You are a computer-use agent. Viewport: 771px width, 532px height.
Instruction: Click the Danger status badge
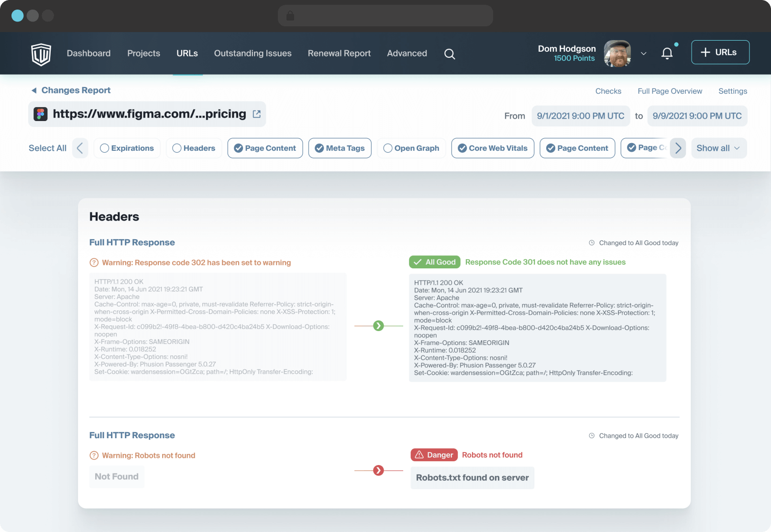pos(434,455)
